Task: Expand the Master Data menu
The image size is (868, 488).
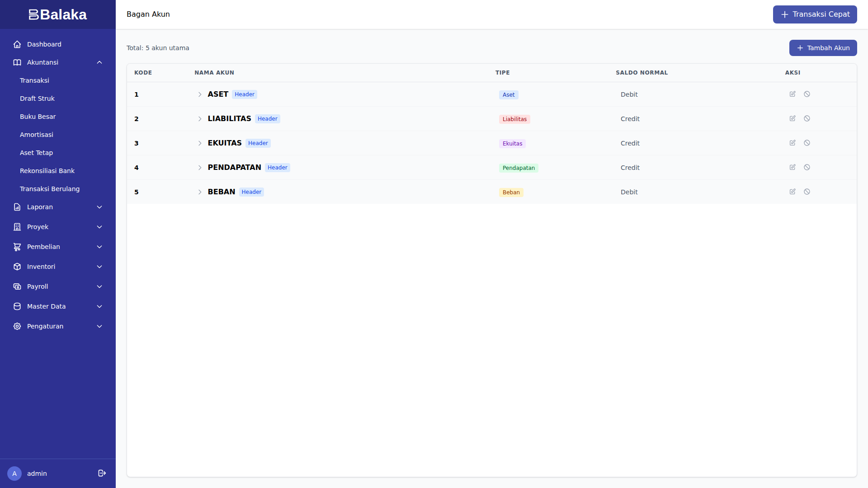Action: pyautogui.click(x=58, y=306)
